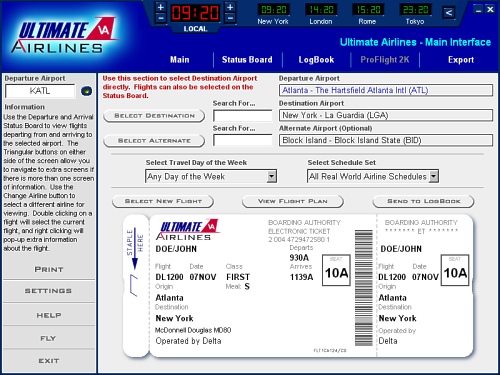This screenshot has width=500, height=375.
Task: Open the View Flight Plan button
Action: pyautogui.click(x=293, y=201)
